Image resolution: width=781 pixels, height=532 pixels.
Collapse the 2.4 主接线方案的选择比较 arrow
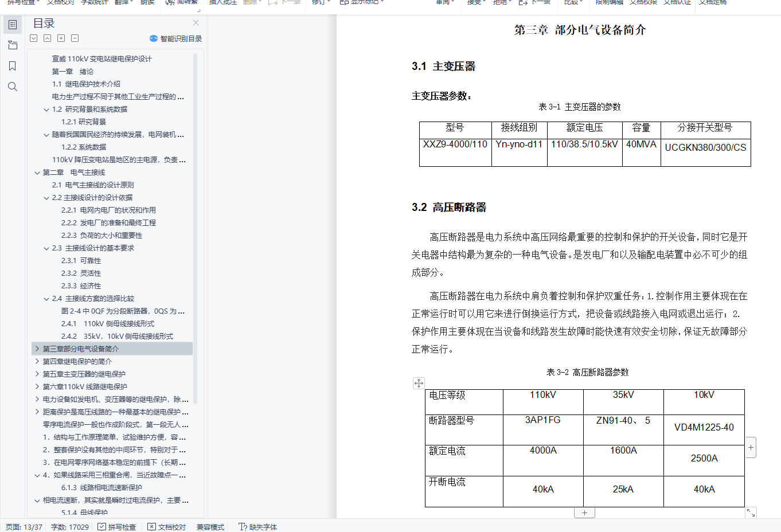(x=46, y=299)
